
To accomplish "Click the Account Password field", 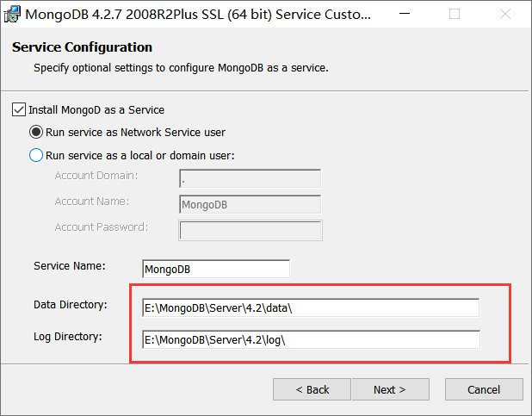I will point(251,231).
